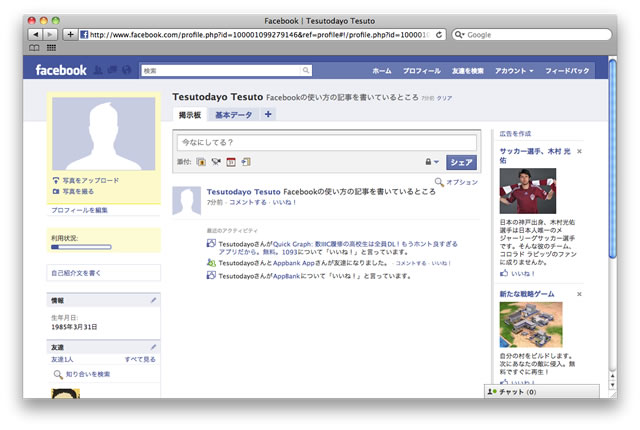Open friend requests icon in Facebook header

pos(98,70)
